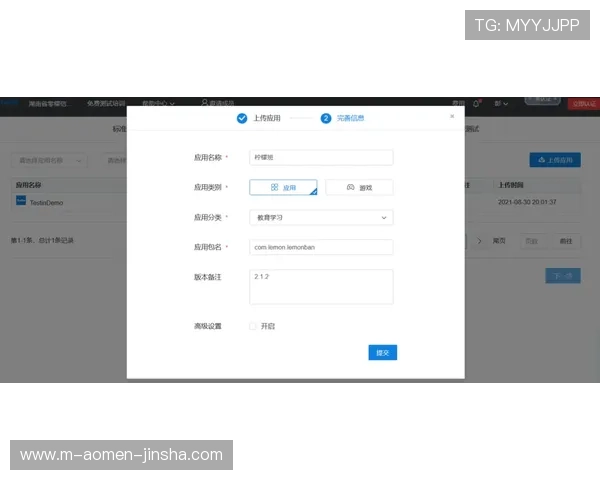Click the 应用包名 input field
600x480 pixels.
[x=321, y=247]
